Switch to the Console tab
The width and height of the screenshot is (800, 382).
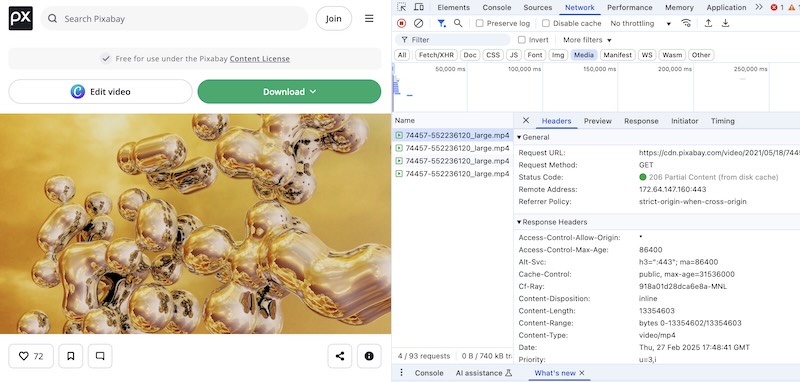(497, 7)
